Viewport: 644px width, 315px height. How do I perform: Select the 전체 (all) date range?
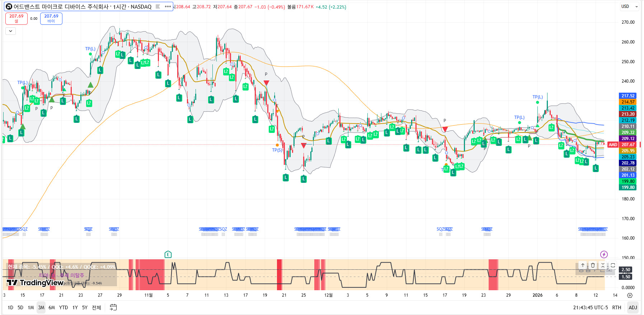[97, 307]
